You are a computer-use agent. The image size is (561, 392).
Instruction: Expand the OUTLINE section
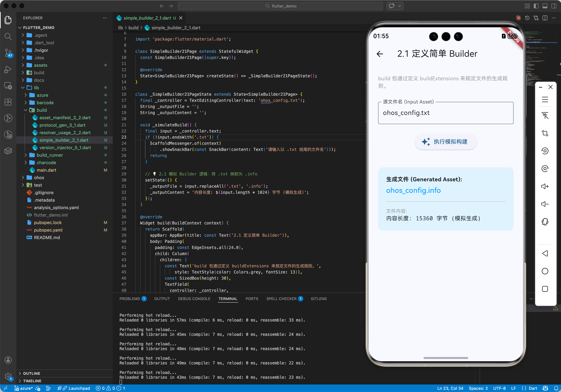pos(32,373)
